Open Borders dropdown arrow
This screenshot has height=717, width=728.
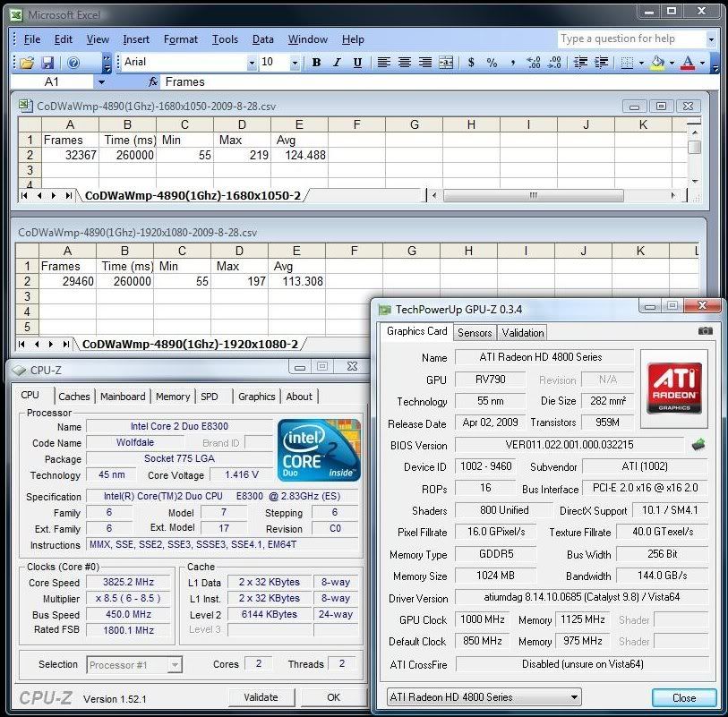[641, 63]
